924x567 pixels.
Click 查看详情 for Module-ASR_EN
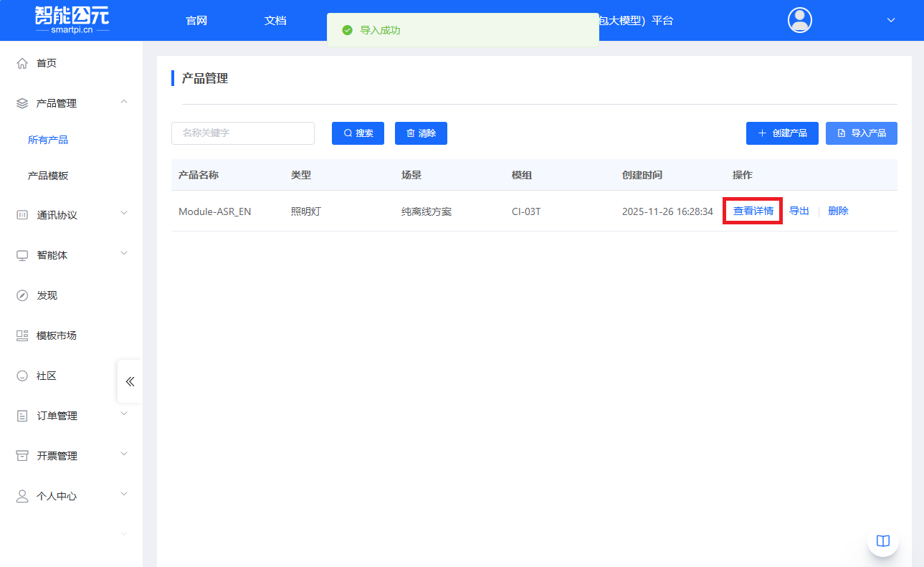pyautogui.click(x=753, y=211)
